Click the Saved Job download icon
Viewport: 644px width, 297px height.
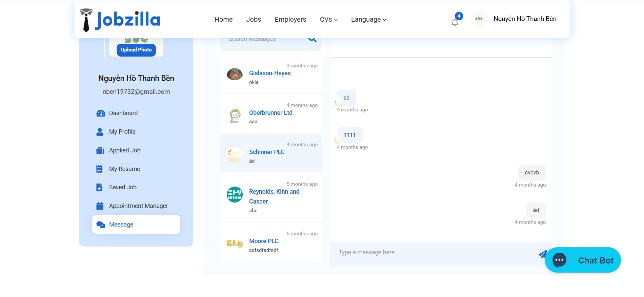99,187
